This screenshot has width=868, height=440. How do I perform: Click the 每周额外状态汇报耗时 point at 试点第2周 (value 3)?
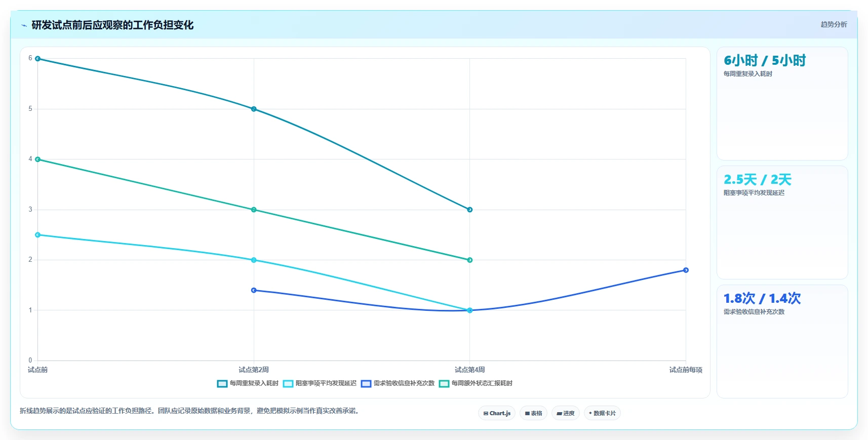coord(254,210)
